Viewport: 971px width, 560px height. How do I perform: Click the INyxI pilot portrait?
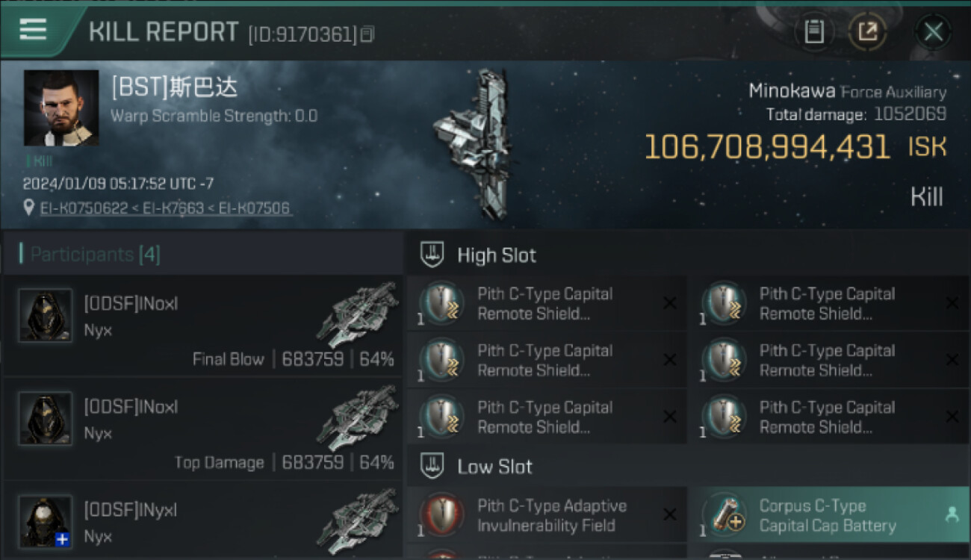click(x=46, y=521)
